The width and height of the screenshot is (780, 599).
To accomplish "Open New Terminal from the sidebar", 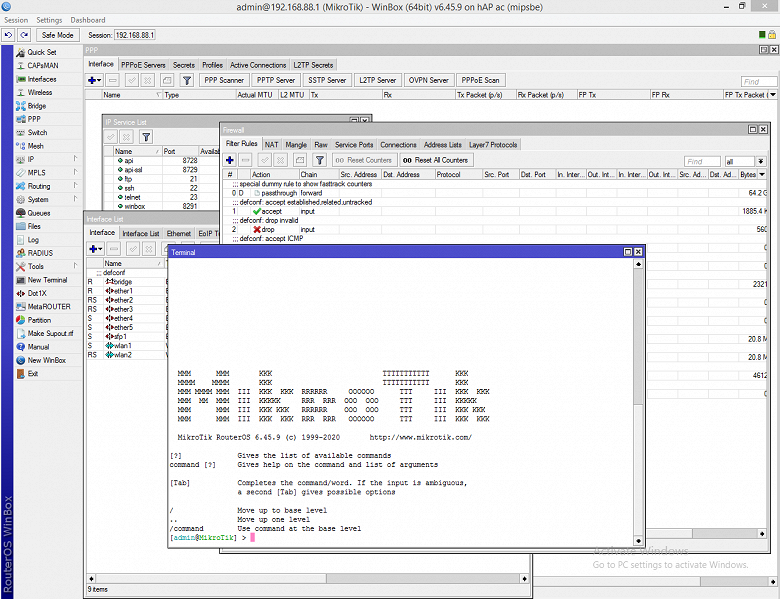I will click(x=47, y=280).
